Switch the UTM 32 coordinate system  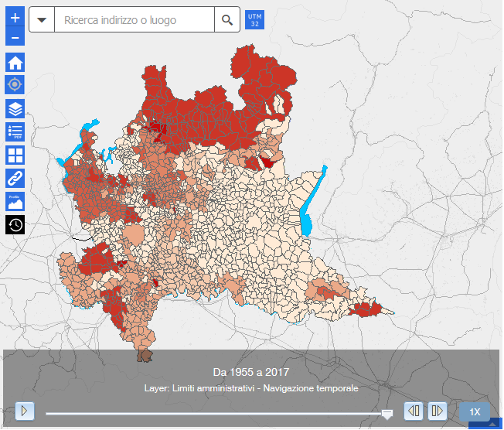[x=254, y=20]
